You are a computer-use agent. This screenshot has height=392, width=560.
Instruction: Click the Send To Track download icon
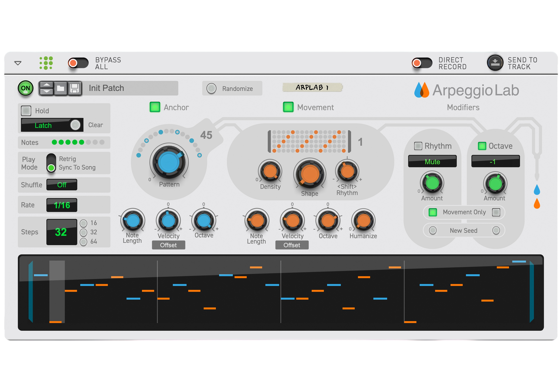tap(495, 63)
